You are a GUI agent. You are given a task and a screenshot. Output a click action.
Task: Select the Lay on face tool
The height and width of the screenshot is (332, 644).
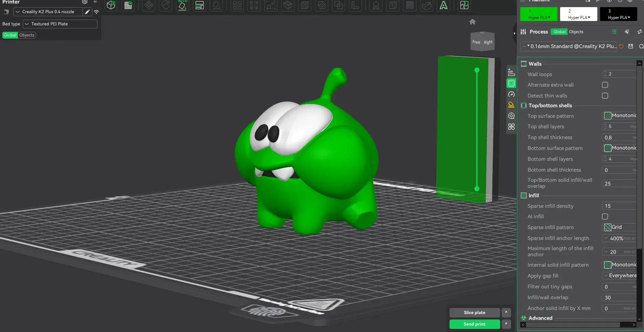point(216,5)
